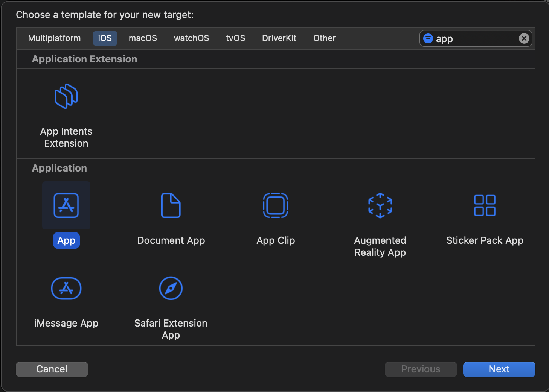Click the 'Augmented Reality App' label
This screenshot has width=549, height=392.
380,246
